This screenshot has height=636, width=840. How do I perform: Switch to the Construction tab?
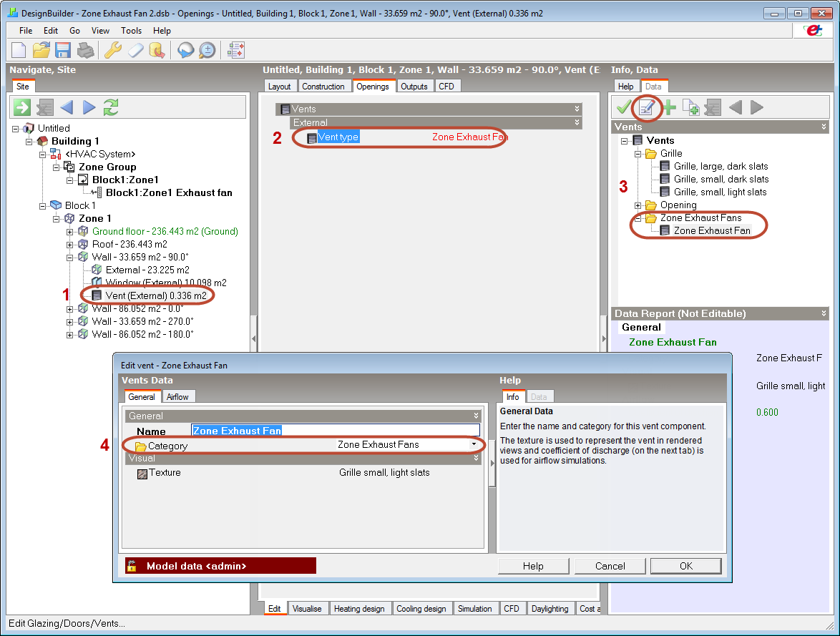tap(323, 87)
